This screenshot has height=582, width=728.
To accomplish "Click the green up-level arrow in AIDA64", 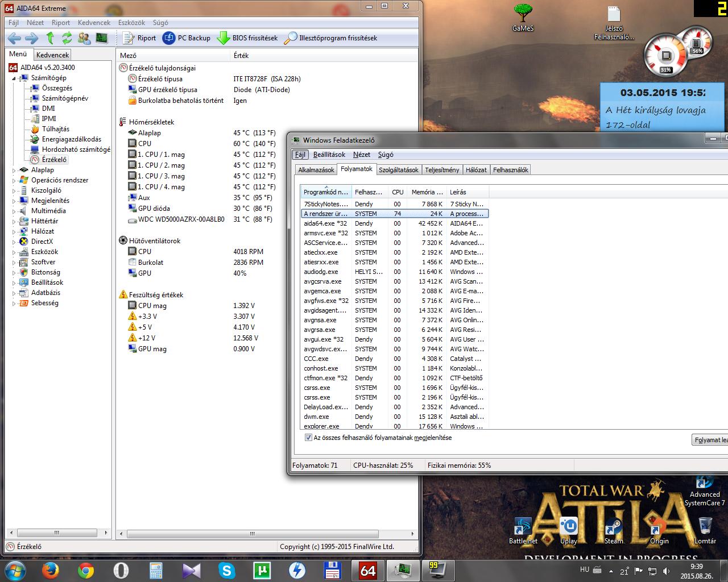I will click(x=50, y=38).
